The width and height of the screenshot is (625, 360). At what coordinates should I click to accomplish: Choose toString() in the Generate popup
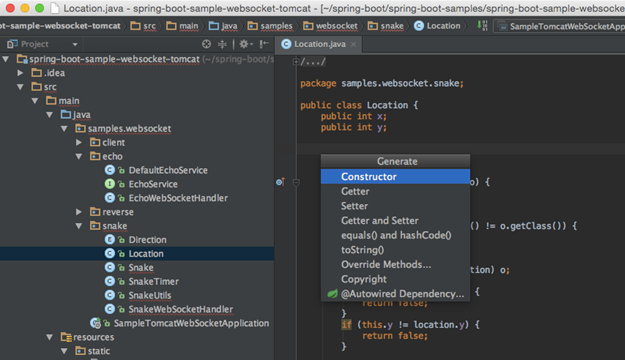[395, 250]
